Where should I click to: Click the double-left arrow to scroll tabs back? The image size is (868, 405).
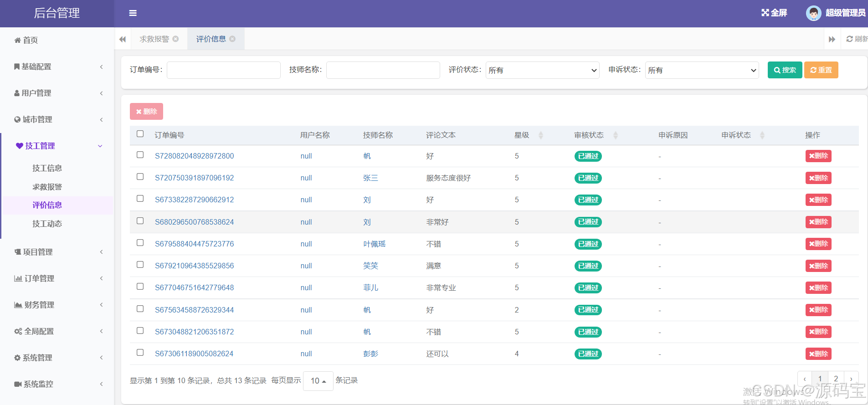[x=123, y=39]
